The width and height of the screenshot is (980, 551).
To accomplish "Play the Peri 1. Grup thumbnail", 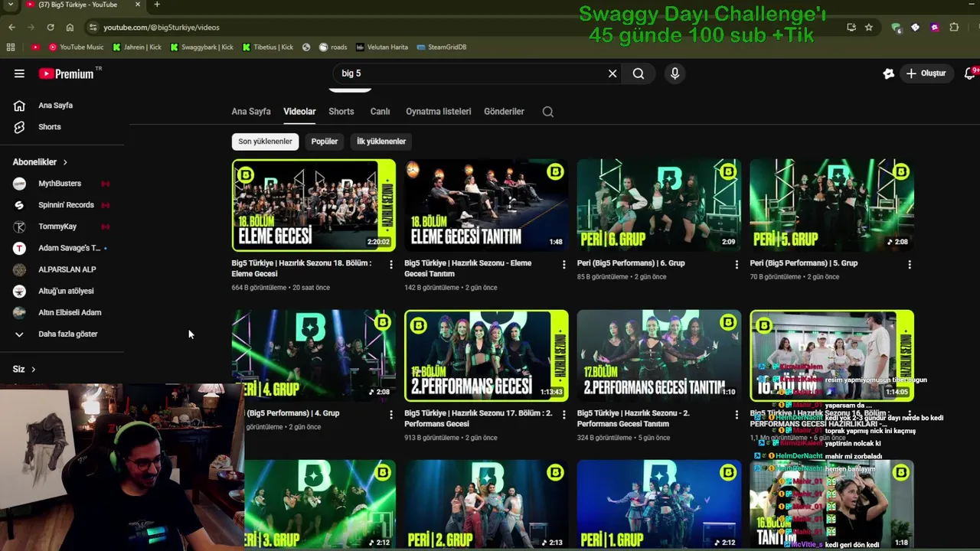I will point(659,504).
